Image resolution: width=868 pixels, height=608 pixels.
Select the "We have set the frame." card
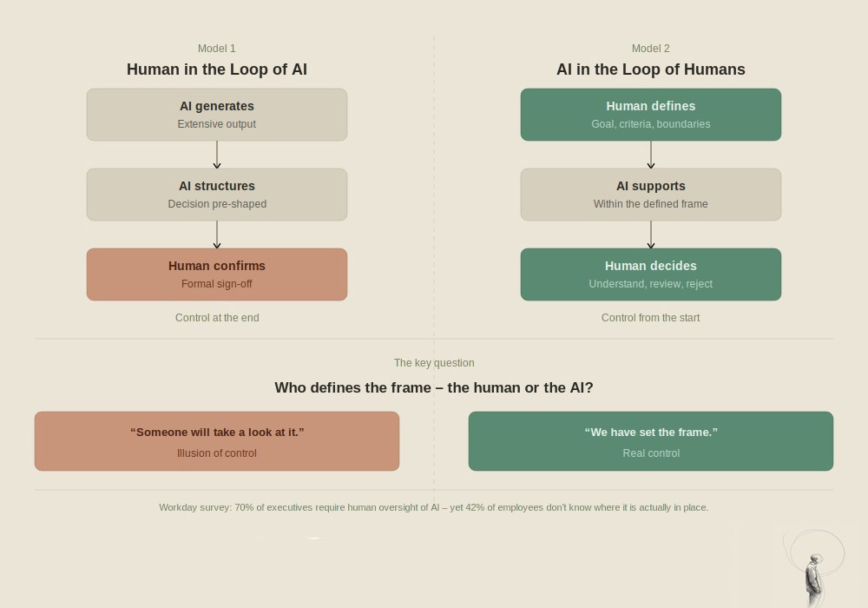pyautogui.click(x=651, y=441)
